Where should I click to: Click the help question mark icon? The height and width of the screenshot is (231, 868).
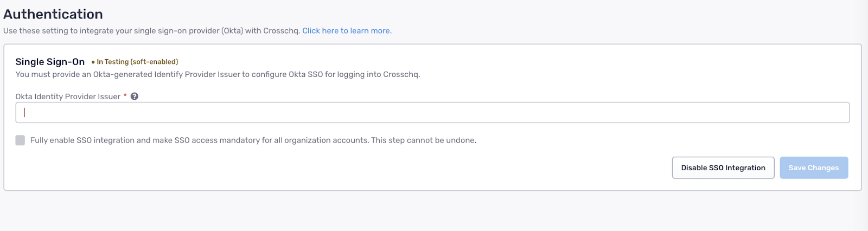click(135, 97)
